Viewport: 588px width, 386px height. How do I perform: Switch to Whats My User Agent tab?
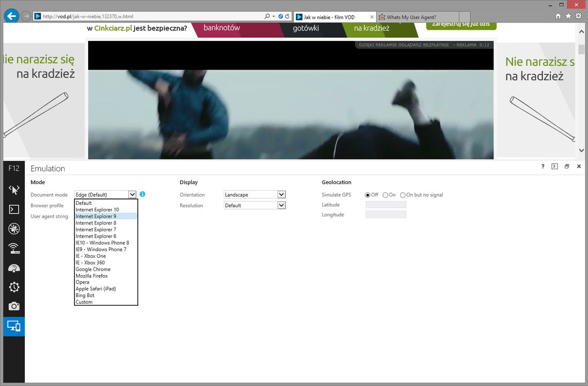tap(418, 17)
